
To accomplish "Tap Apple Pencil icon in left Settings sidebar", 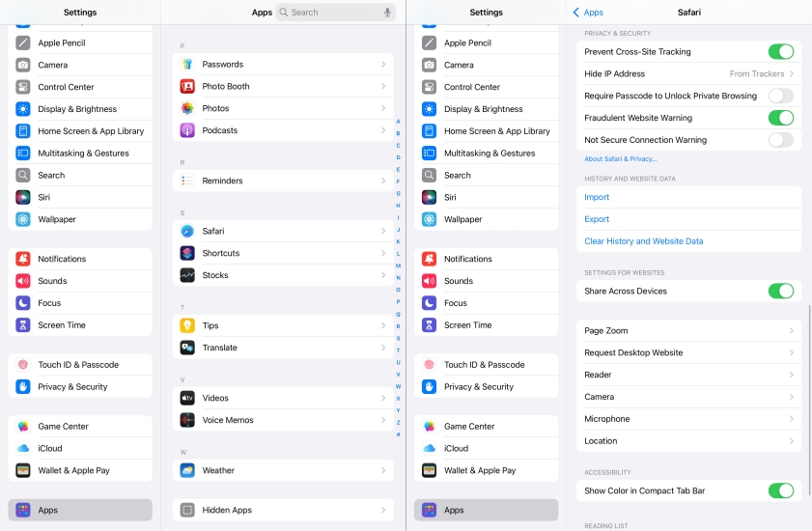I will pyautogui.click(x=23, y=42).
